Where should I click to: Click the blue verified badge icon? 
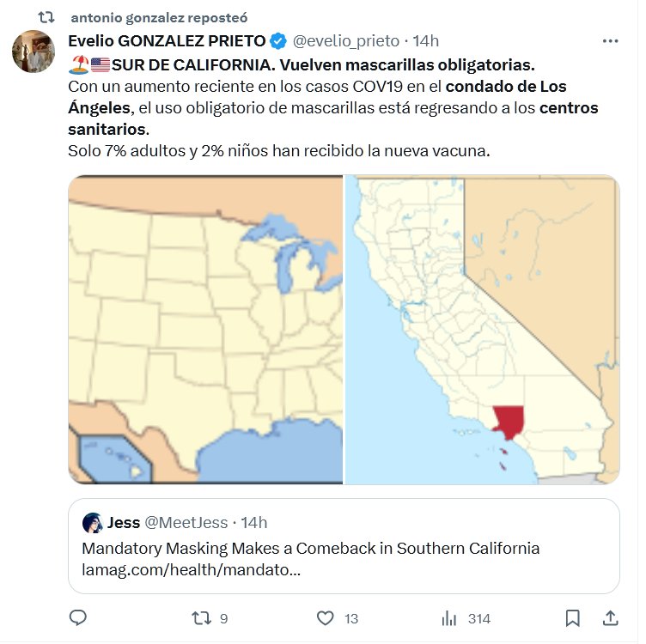(x=279, y=40)
